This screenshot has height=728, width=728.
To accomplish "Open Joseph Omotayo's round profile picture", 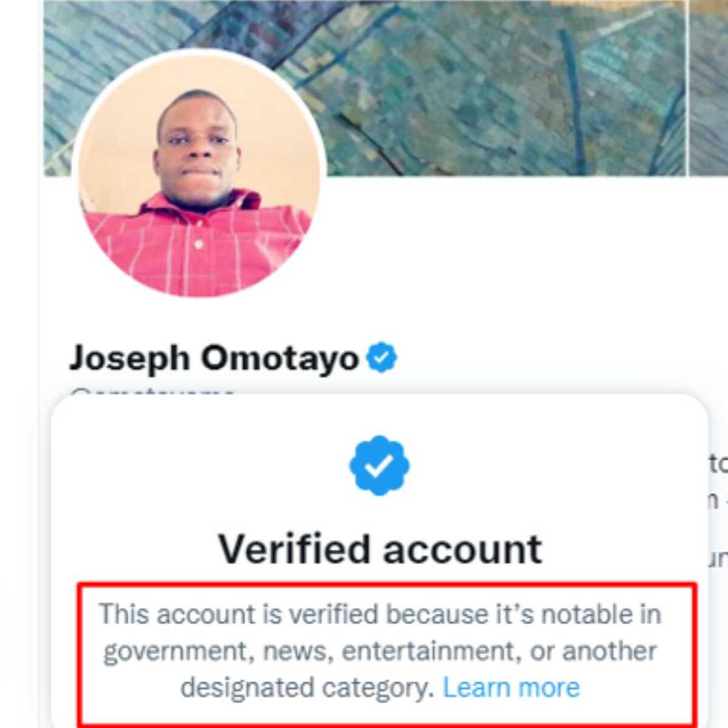I will [198, 174].
